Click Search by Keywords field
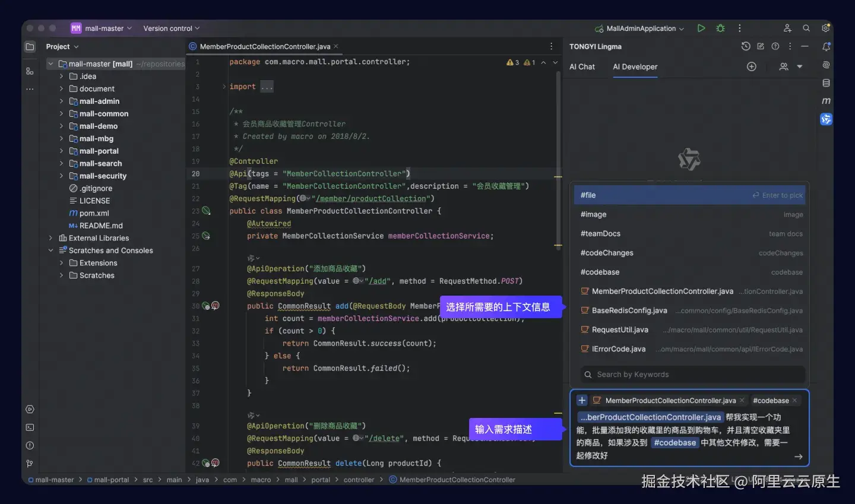This screenshot has width=855, height=504. pos(692,375)
